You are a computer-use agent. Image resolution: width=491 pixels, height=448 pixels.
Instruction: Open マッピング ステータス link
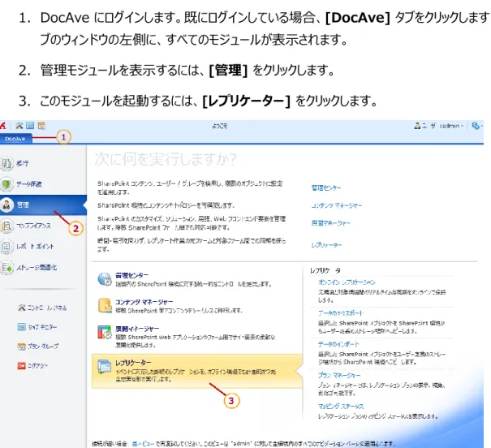coord(341,407)
